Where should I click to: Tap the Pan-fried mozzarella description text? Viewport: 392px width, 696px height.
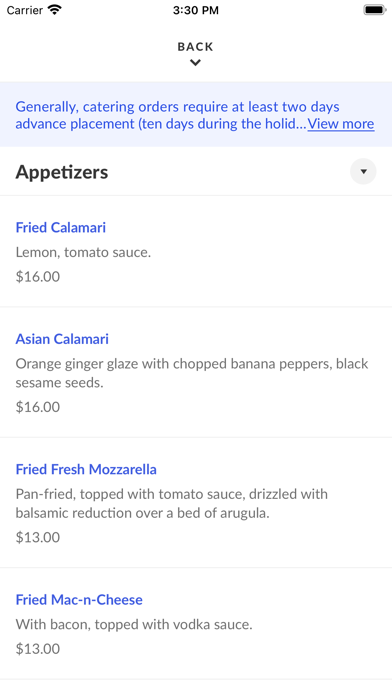coord(172,503)
